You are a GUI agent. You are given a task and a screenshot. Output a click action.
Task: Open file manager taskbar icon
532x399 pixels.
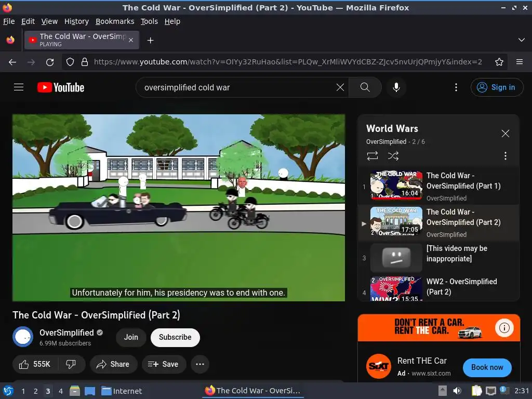[75, 391]
